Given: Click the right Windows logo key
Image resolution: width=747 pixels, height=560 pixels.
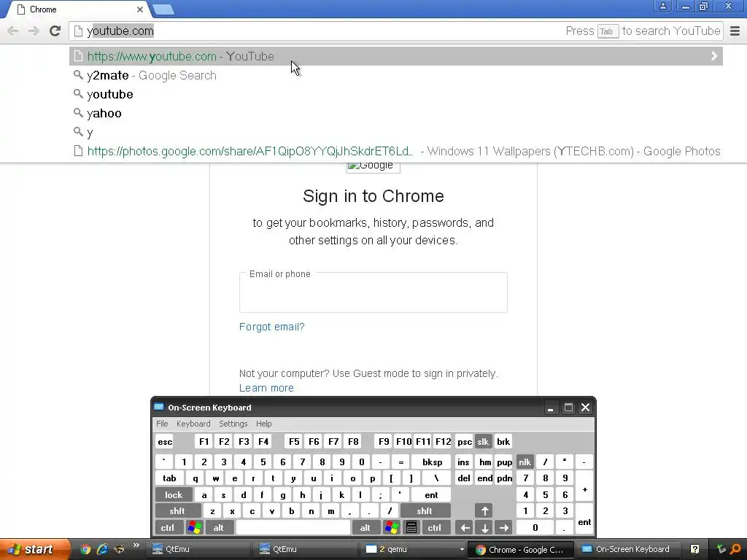Looking at the screenshot, I should [391, 528].
